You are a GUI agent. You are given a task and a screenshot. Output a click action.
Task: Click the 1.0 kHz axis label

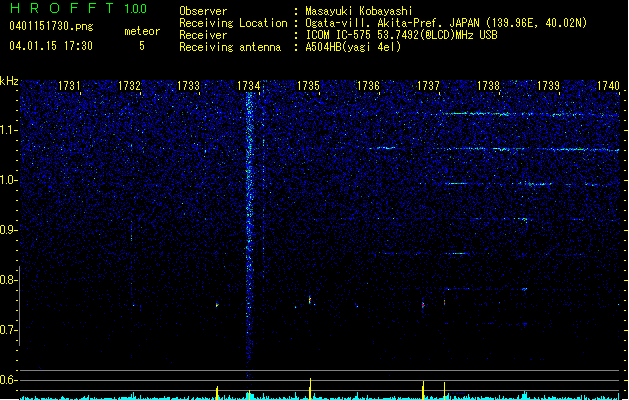(8, 180)
